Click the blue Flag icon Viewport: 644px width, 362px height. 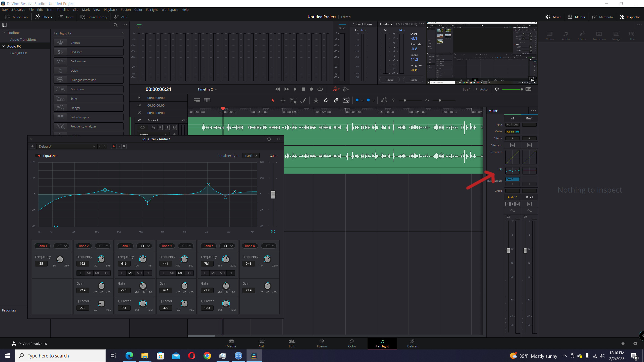357,100
